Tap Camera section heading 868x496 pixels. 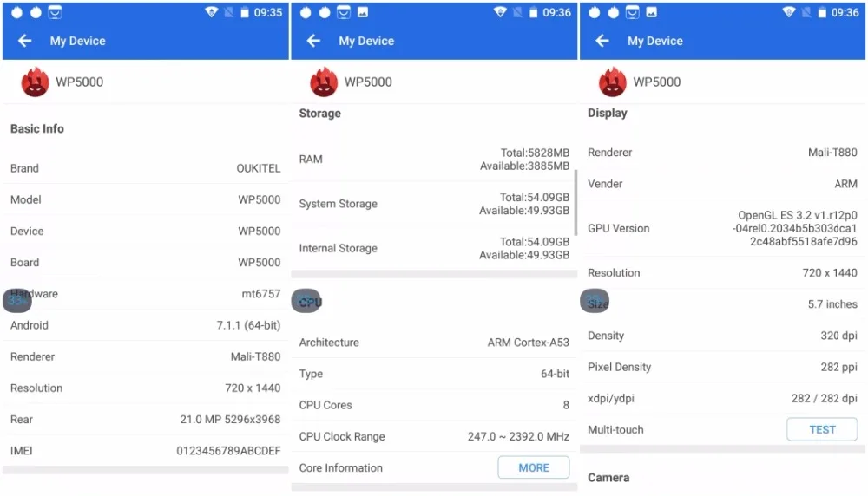coord(608,477)
